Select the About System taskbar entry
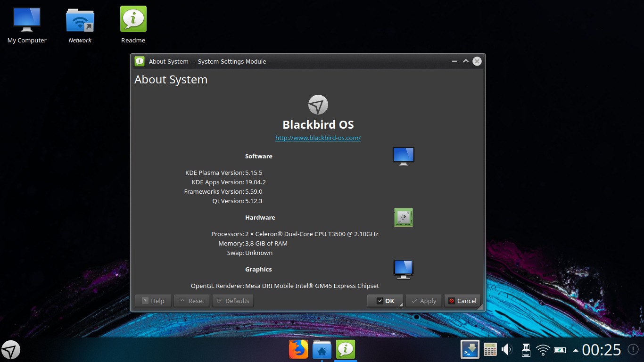Screen dimensions: 644x362 pyautogui.click(x=346, y=350)
